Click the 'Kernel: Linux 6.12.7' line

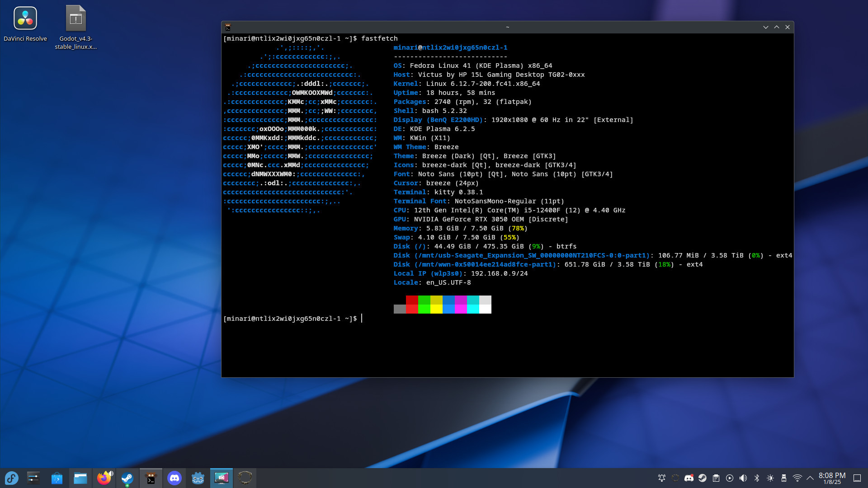point(467,84)
